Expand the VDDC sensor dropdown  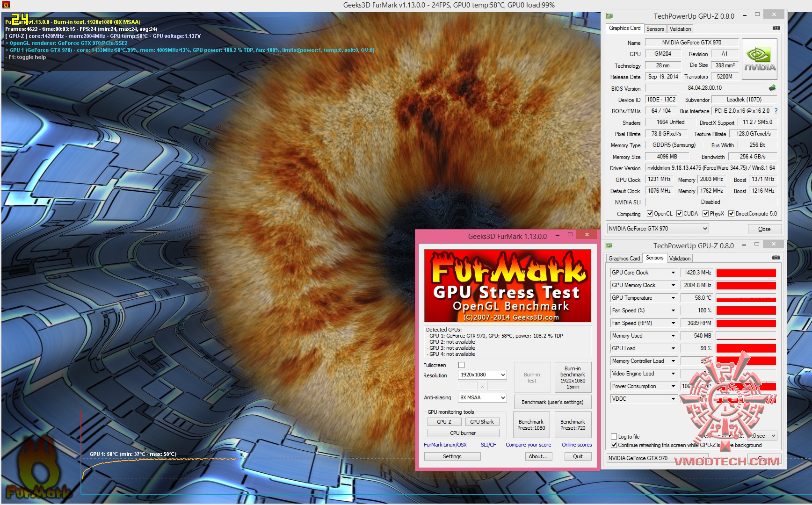673,399
